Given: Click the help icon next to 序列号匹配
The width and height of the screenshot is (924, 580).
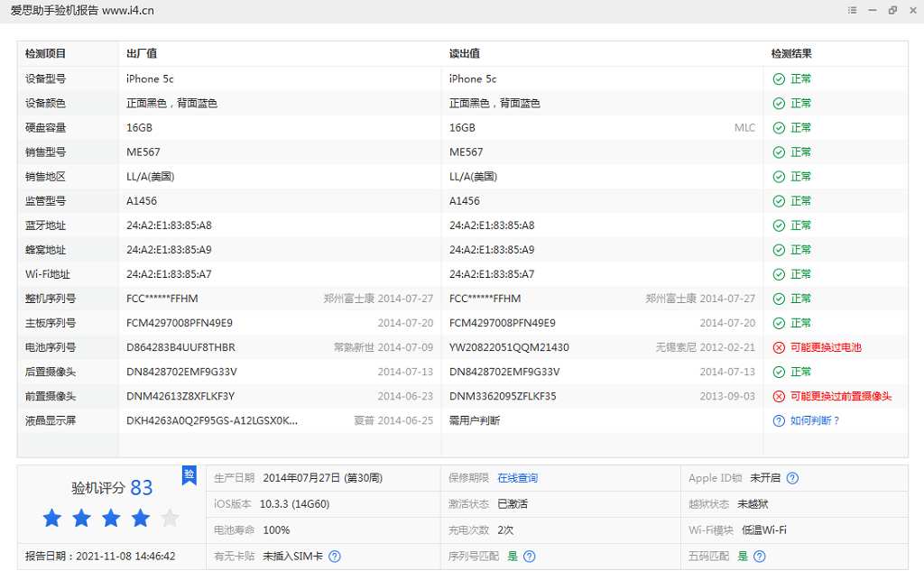Looking at the screenshot, I should [530, 557].
